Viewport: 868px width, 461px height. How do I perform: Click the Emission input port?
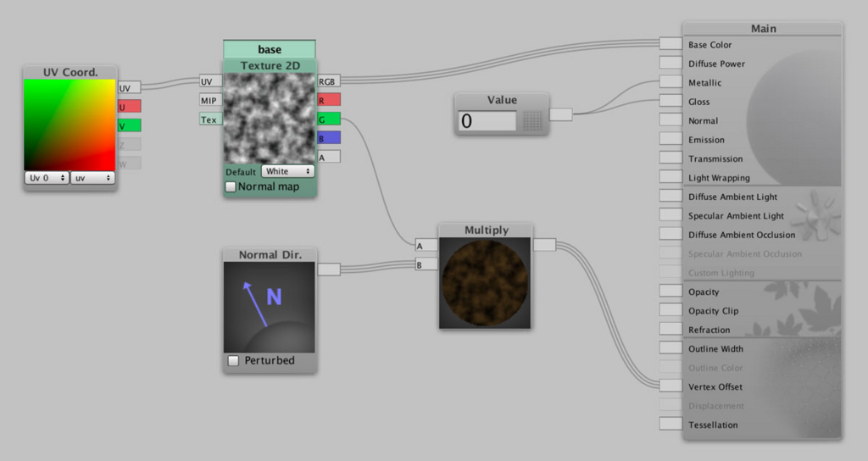pos(670,138)
